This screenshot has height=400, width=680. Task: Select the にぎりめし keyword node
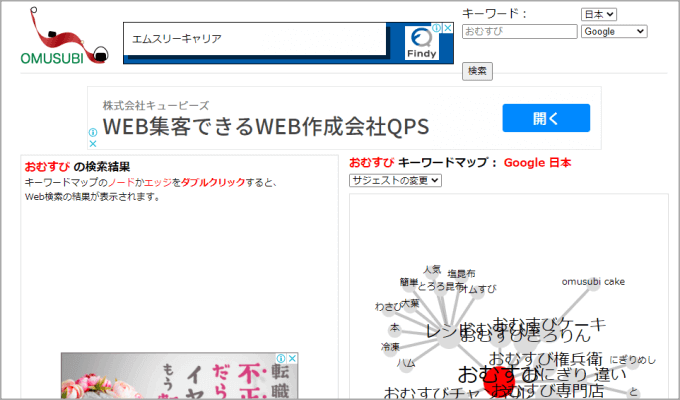coord(632,359)
